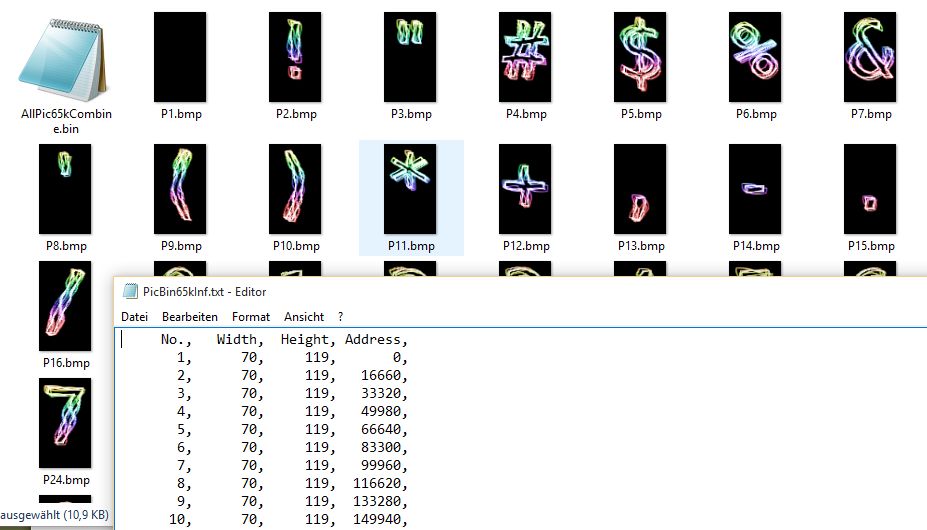
Task: Click the Height column header text
Action: pyautogui.click(x=308, y=340)
